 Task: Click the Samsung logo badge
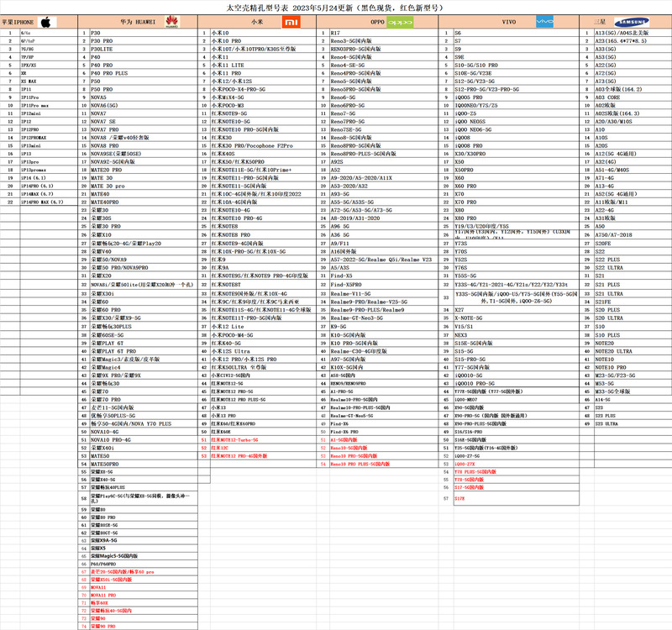(632, 22)
